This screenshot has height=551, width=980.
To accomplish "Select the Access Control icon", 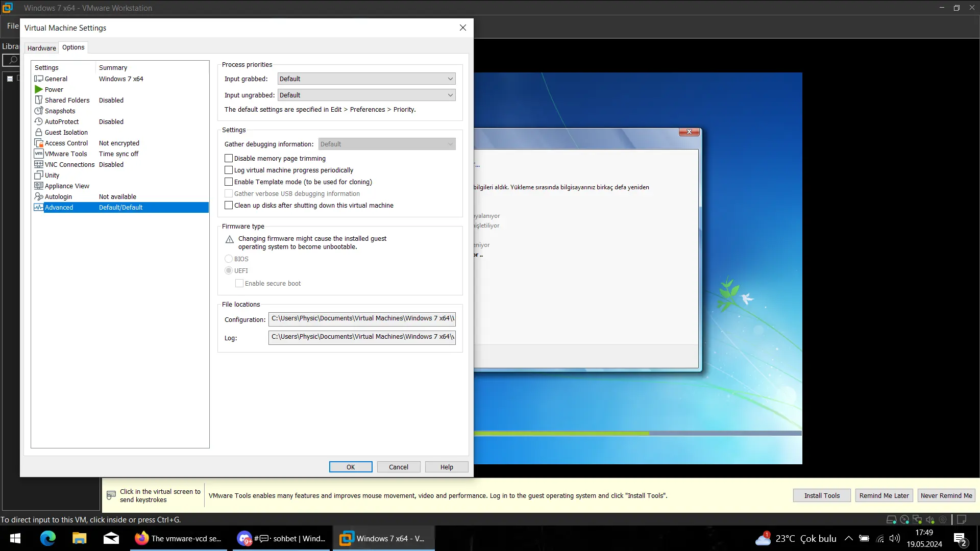I will coord(39,143).
